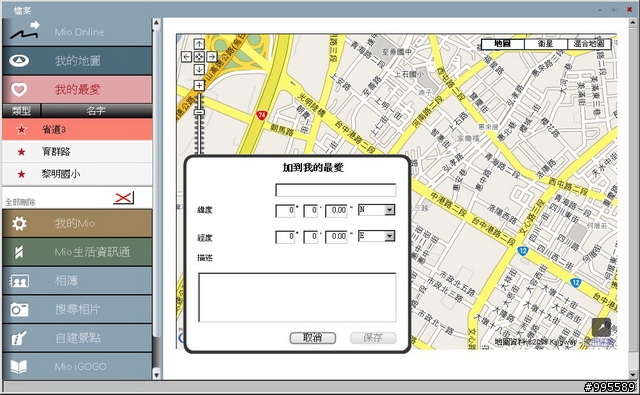Click sidebar scrollbar down arrow
This screenshot has height=395, width=640.
tap(156, 374)
